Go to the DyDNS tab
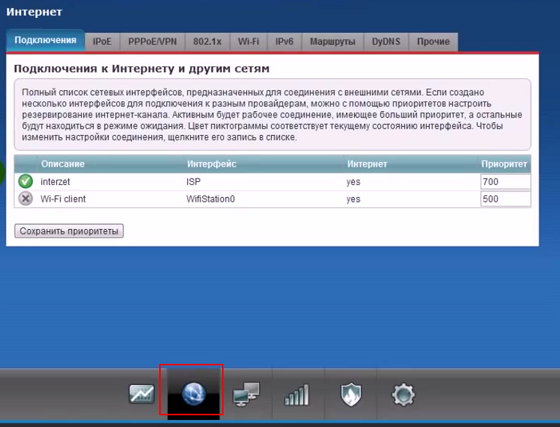 (x=386, y=42)
